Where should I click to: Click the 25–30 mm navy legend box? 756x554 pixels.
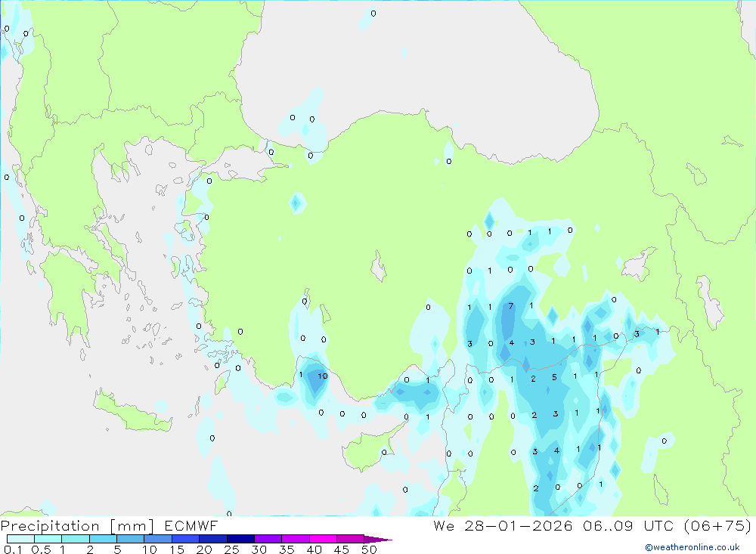coord(240,539)
